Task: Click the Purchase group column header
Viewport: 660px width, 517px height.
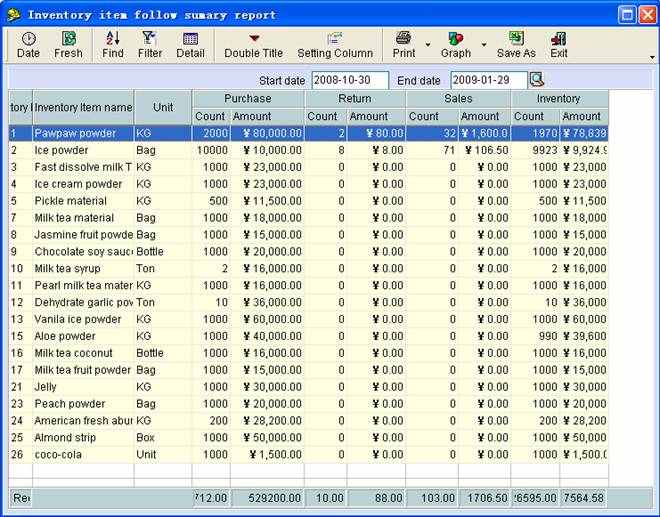Action: (x=248, y=99)
